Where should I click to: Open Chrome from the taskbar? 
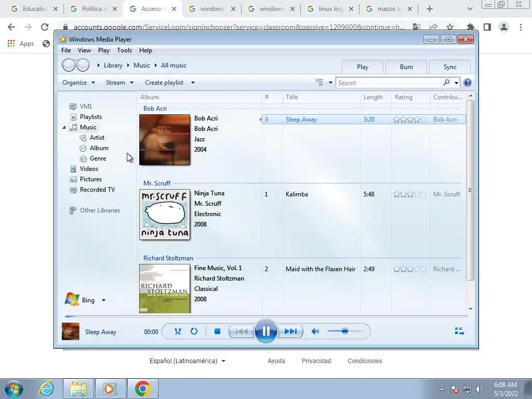coord(142,389)
